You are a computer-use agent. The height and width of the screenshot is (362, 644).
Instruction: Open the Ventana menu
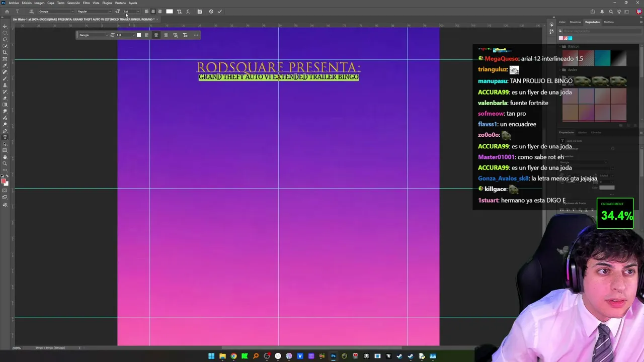tap(120, 3)
